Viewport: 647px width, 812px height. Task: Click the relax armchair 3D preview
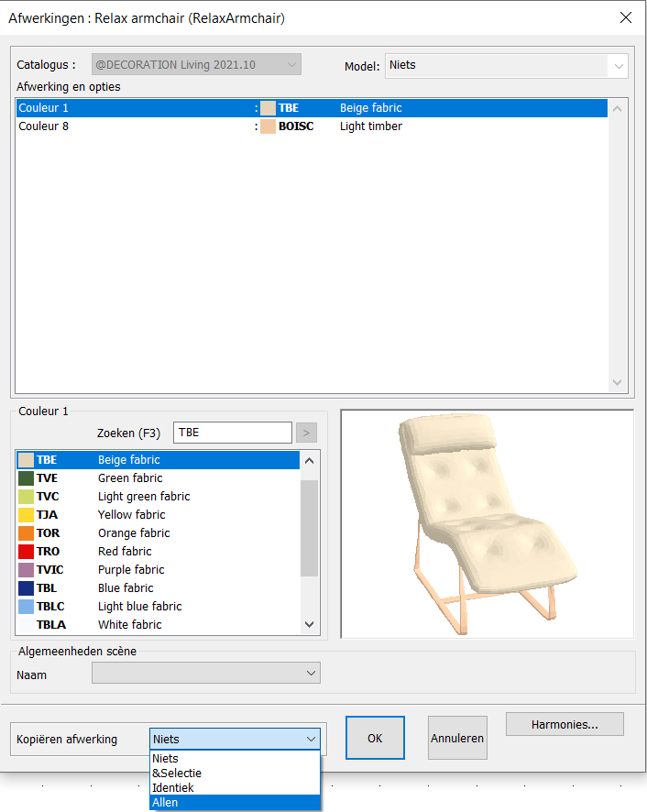487,523
